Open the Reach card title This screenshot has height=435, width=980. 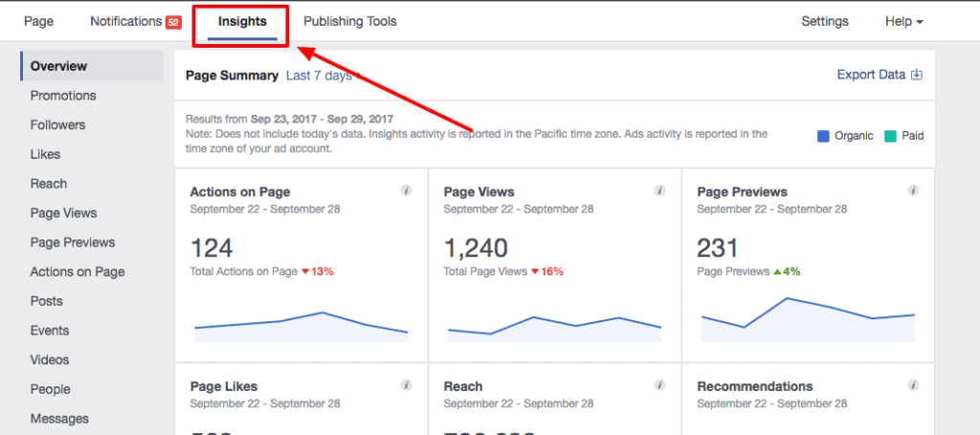point(463,387)
